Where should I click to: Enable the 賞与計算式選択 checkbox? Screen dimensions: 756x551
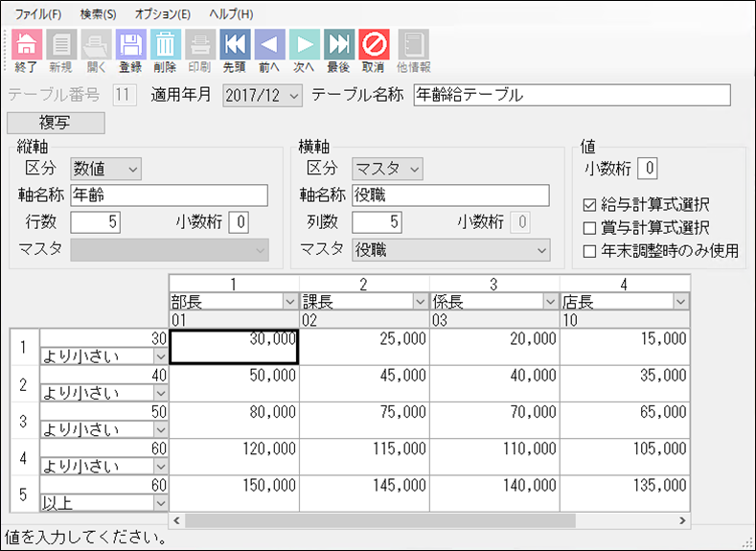pyautogui.click(x=589, y=228)
